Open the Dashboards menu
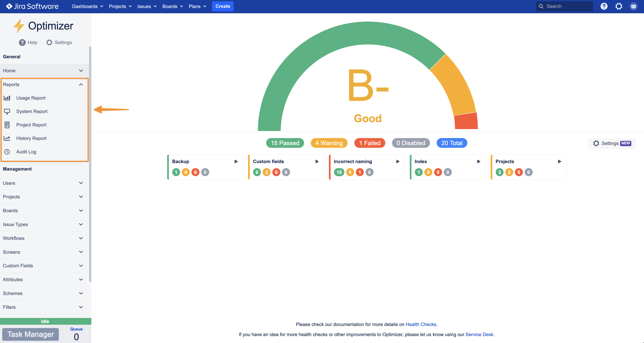 (x=87, y=6)
